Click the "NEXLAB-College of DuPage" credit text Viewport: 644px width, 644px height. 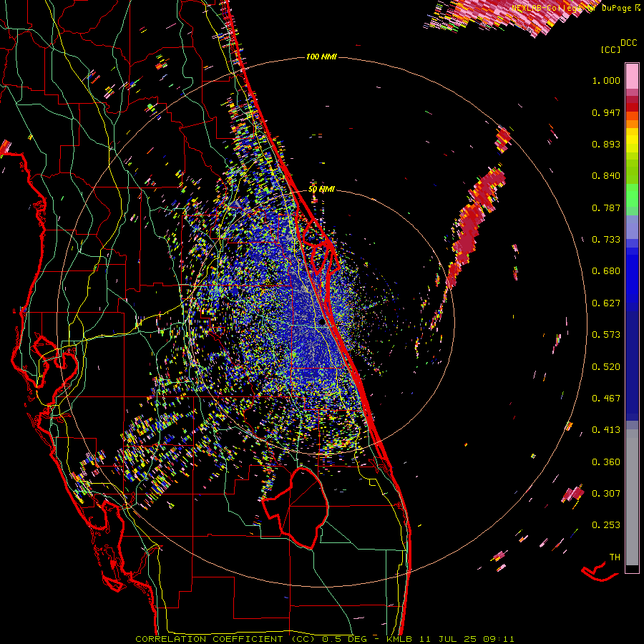(571, 8)
